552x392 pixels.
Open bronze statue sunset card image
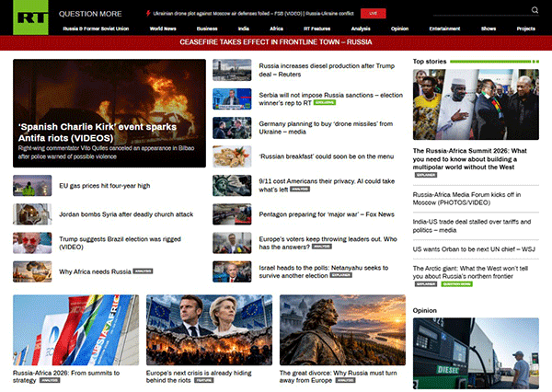point(342,330)
